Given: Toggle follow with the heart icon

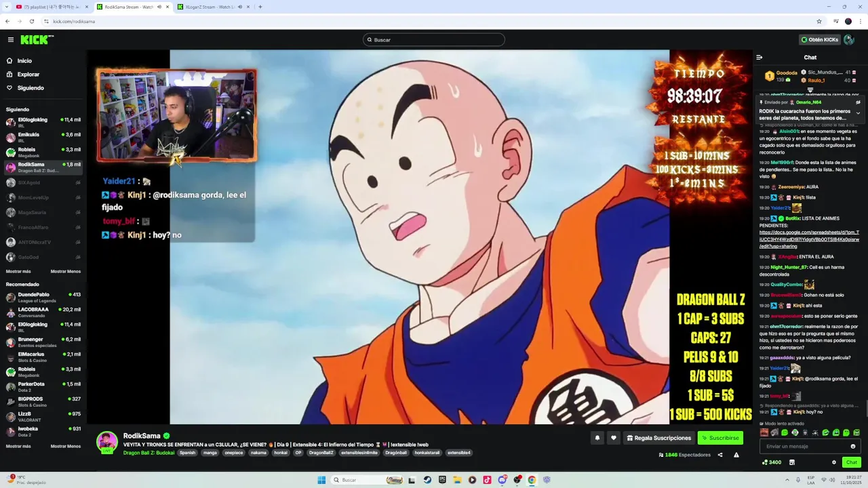Looking at the screenshot, I should [x=614, y=438].
